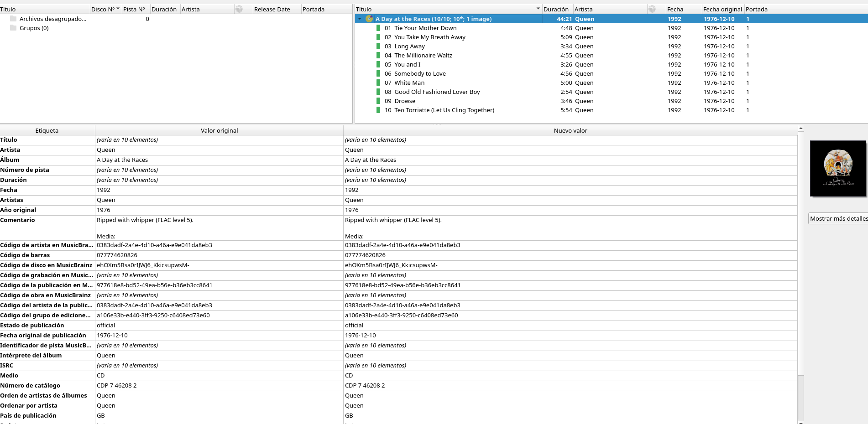Sort right pane by Fecha original column
Viewport: 868px width, 424px height.
click(x=723, y=9)
